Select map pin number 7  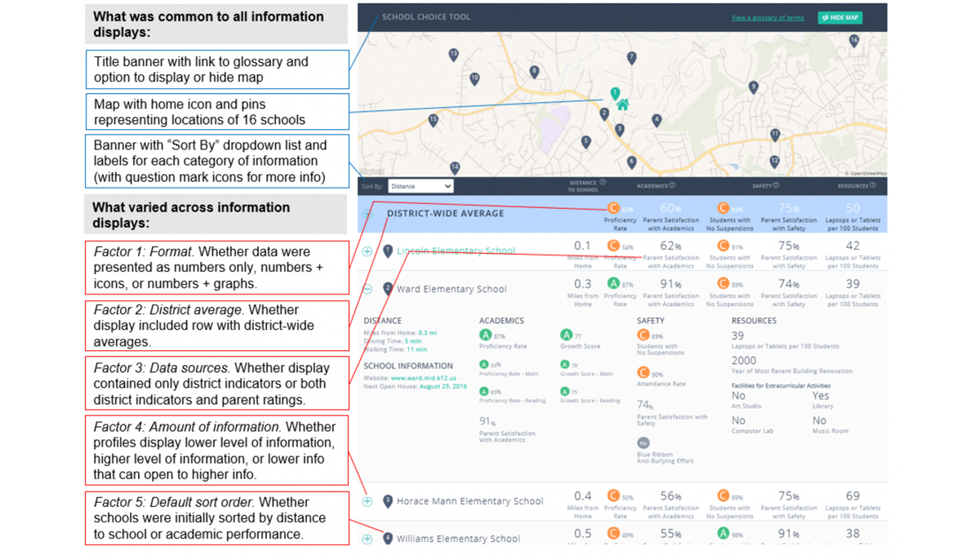point(631,58)
